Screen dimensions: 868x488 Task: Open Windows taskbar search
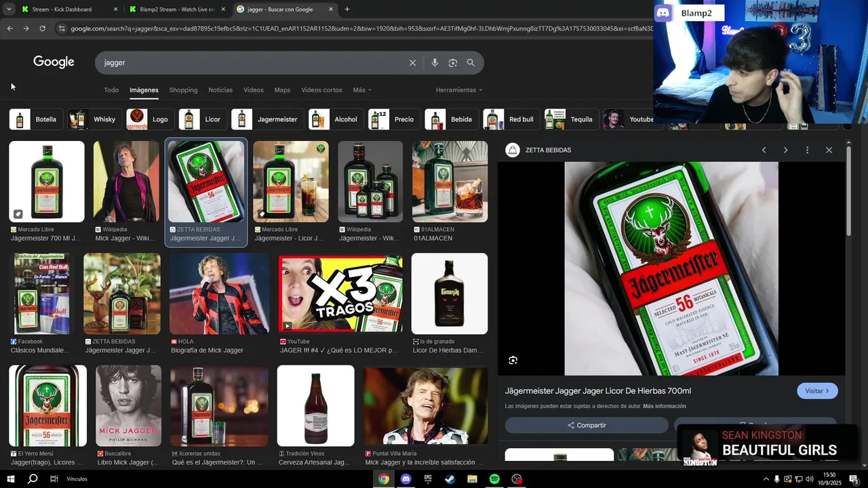pos(32,479)
